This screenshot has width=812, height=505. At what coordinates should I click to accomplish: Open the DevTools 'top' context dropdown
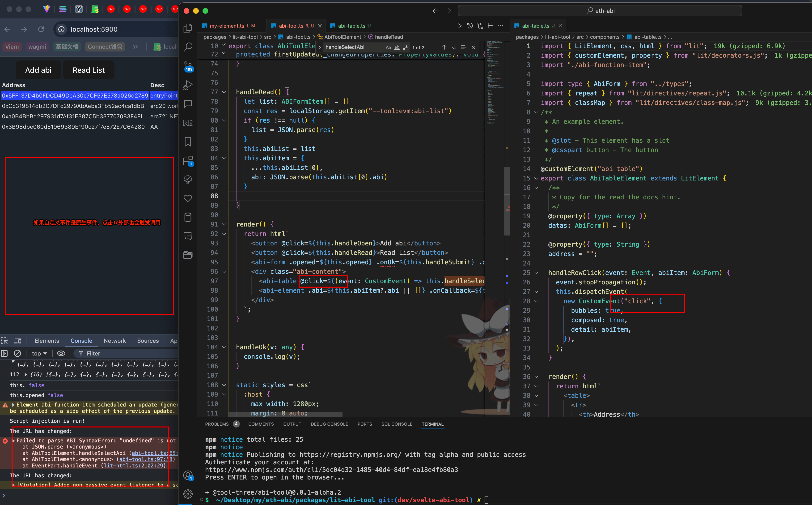pyautogui.click(x=39, y=353)
